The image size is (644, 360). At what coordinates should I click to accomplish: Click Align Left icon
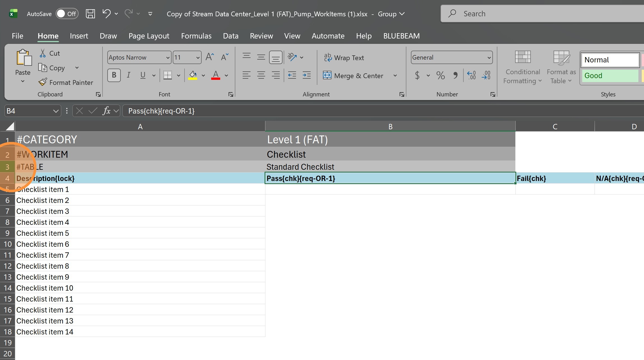[x=247, y=75]
